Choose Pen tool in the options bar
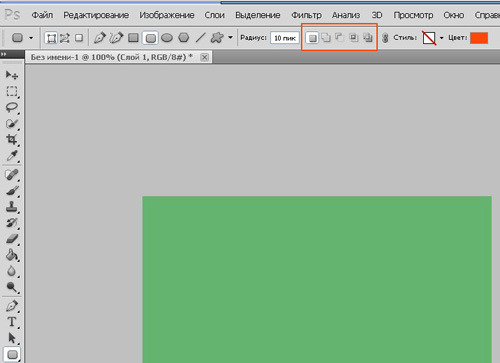Image resolution: width=500 pixels, height=363 pixels. coord(99,38)
